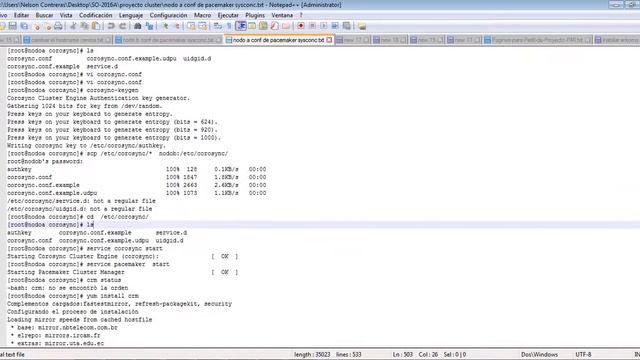640x360 pixels.
Task: Click the Print toolbar icon
Action: pos(58,26)
